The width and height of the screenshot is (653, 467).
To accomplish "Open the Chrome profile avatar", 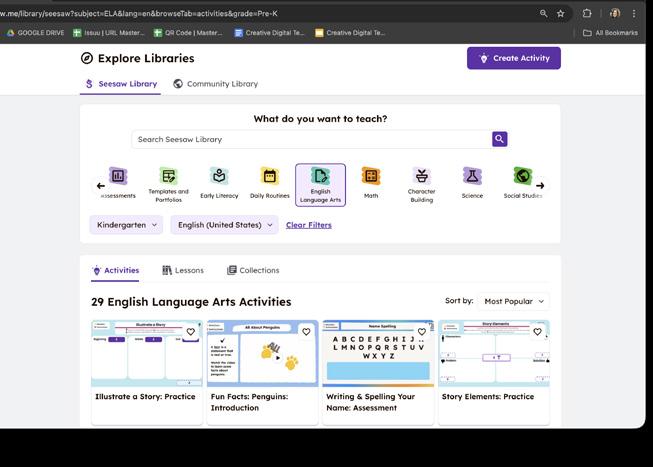I will coord(615,13).
